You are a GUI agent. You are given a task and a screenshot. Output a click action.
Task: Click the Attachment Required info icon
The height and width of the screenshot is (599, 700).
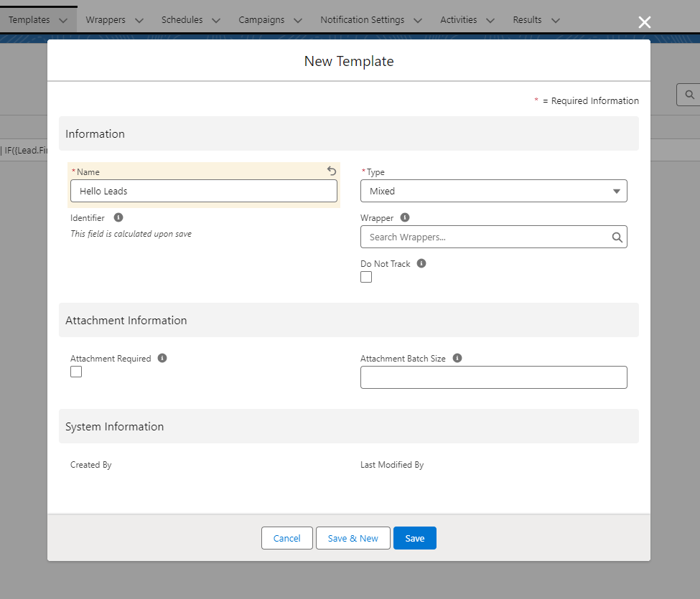pos(162,358)
